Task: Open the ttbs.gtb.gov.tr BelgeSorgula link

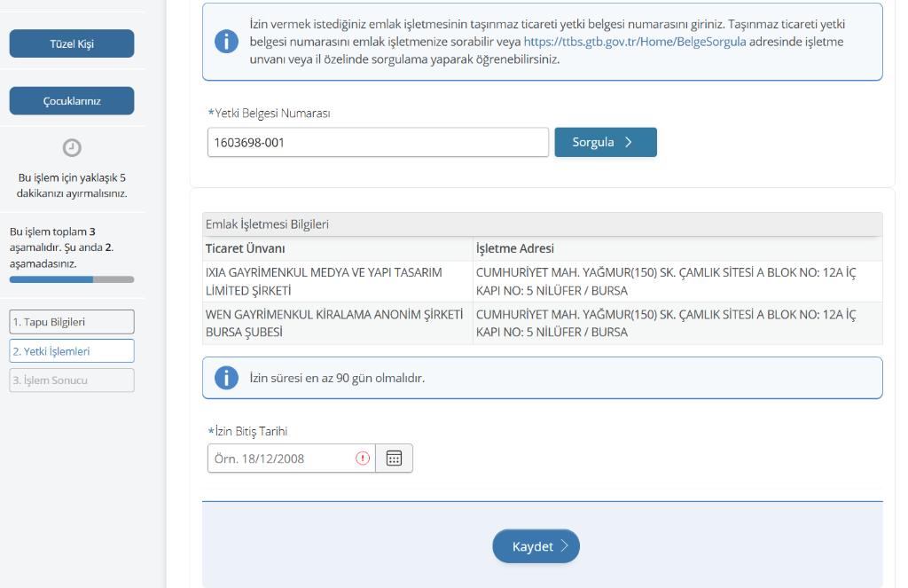Action: [x=635, y=42]
